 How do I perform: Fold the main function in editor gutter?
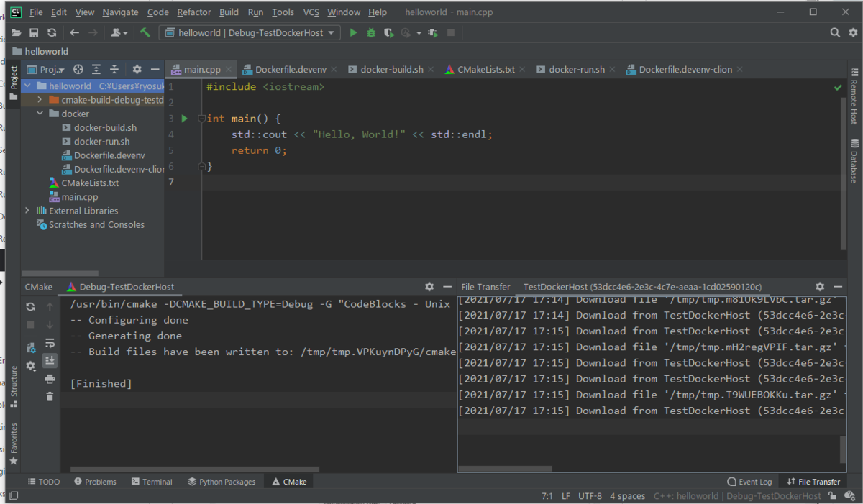[x=202, y=118]
